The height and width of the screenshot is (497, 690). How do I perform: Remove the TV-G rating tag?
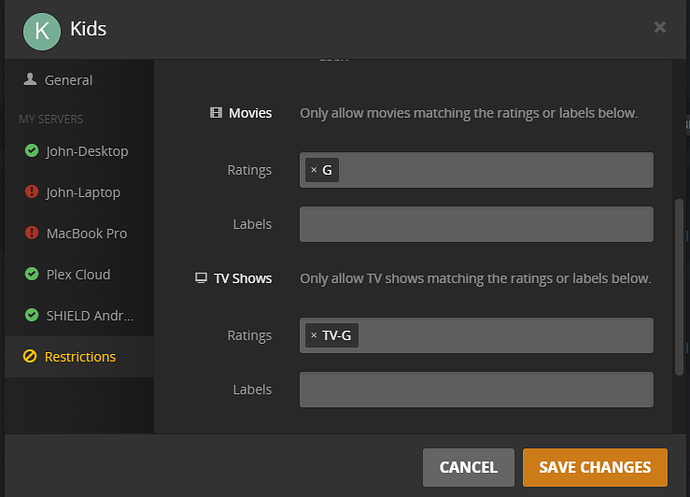pyautogui.click(x=313, y=336)
